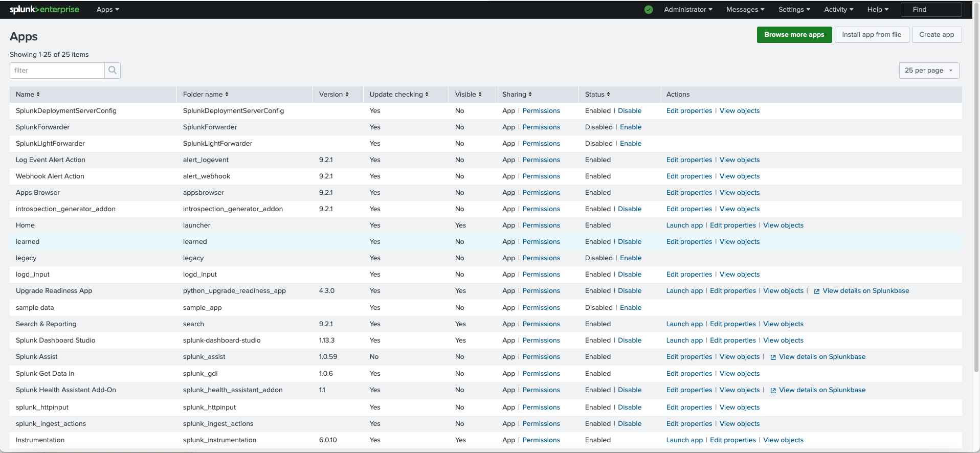Disable the learned app
Screen dimensions: 980x453
(630, 242)
